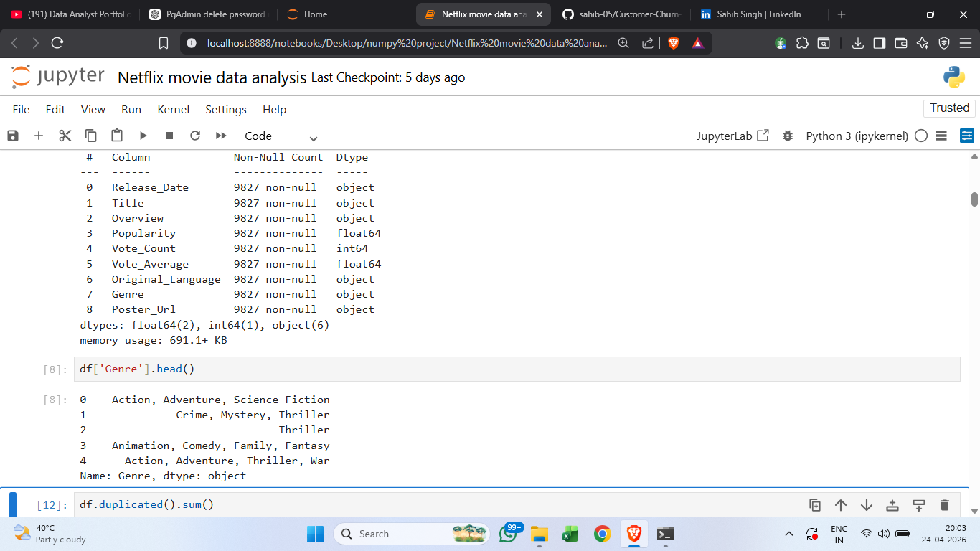The width and height of the screenshot is (980, 551).
Task: Enable the debugger bug icon
Action: coord(788,136)
